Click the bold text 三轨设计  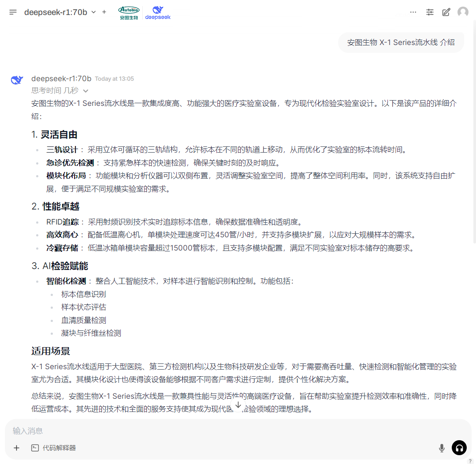coord(62,150)
